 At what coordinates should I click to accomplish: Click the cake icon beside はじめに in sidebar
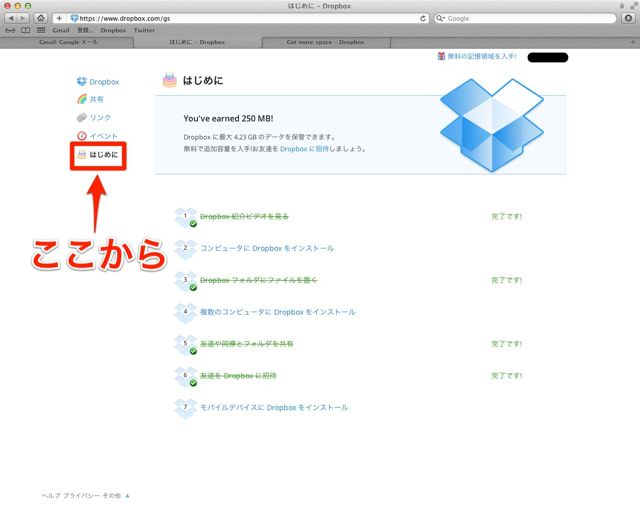click(x=82, y=154)
